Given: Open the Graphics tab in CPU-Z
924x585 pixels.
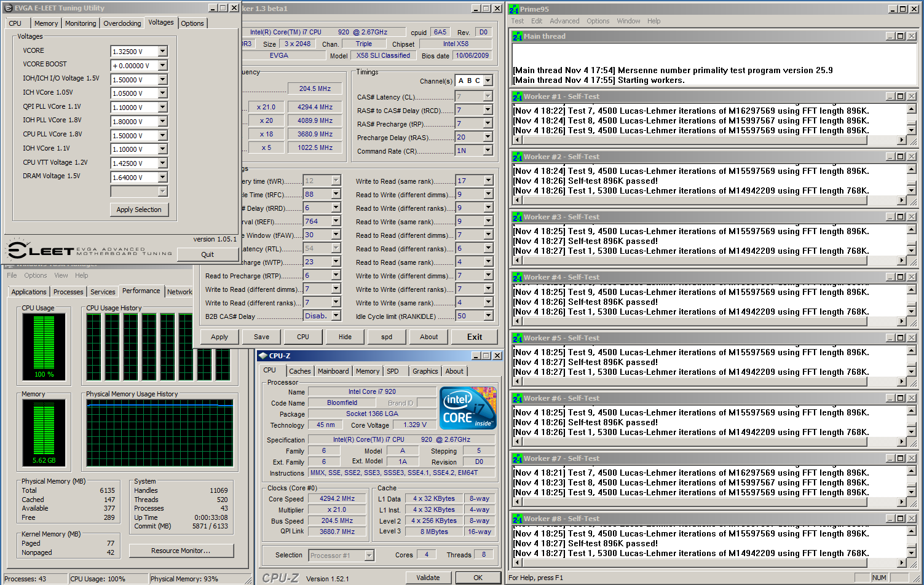Looking at the screenshot, I should [x=425, y=371].
